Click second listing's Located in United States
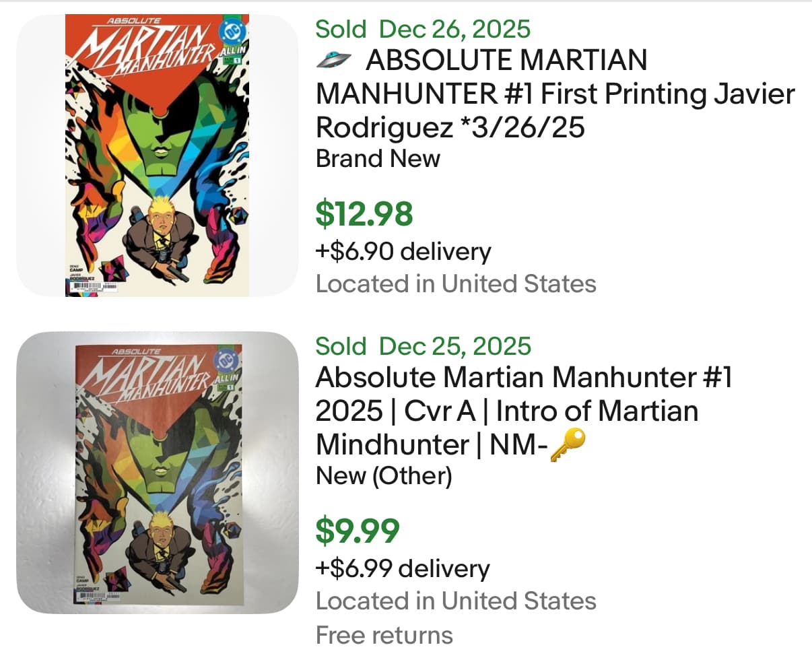This screenshot has height=670, width=812. [x=456, y=601]
